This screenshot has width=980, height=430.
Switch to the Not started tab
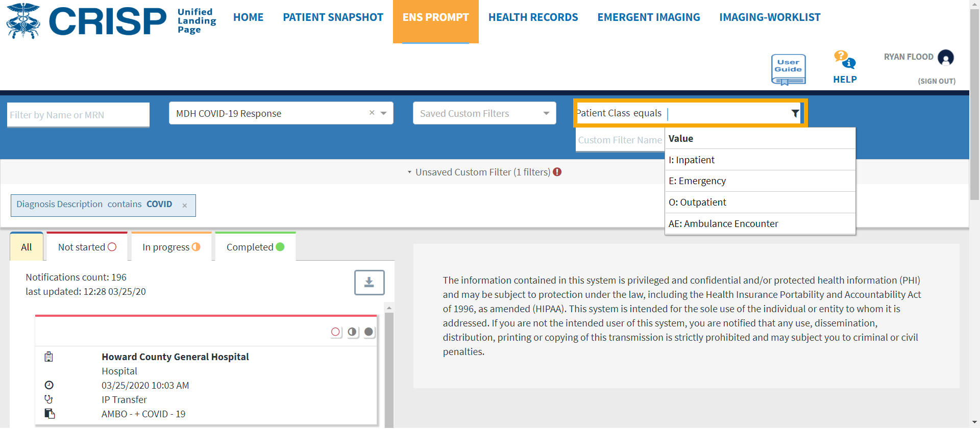[x=87, y=247]
